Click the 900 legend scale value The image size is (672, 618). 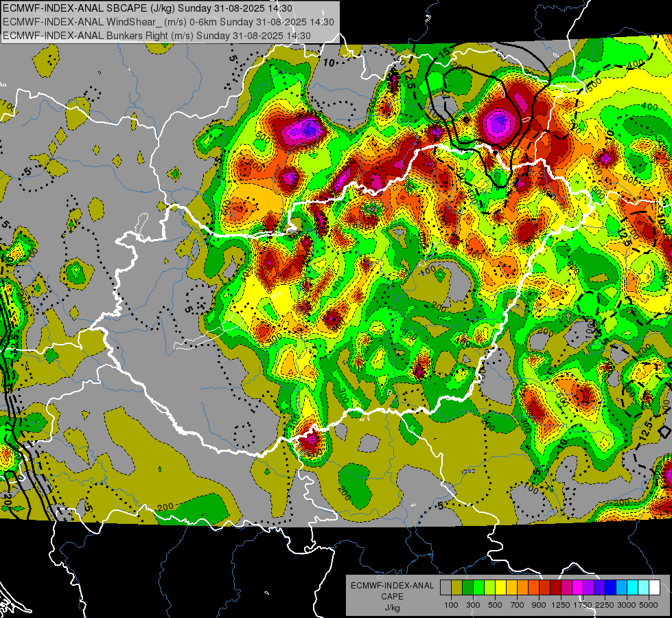pyautogui.click(x=539, y=605)
